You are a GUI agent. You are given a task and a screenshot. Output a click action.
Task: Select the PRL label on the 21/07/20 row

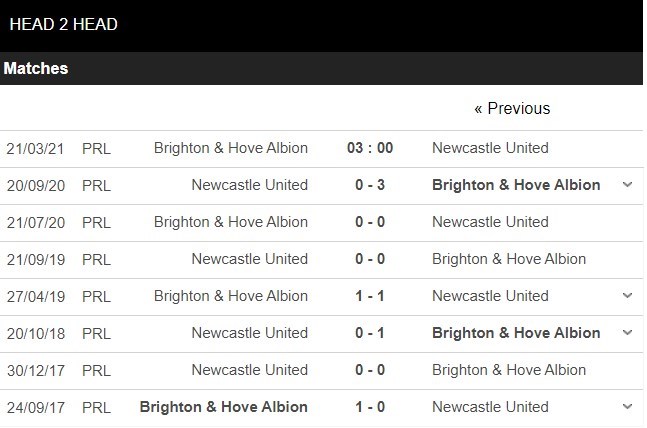(96, 222)
